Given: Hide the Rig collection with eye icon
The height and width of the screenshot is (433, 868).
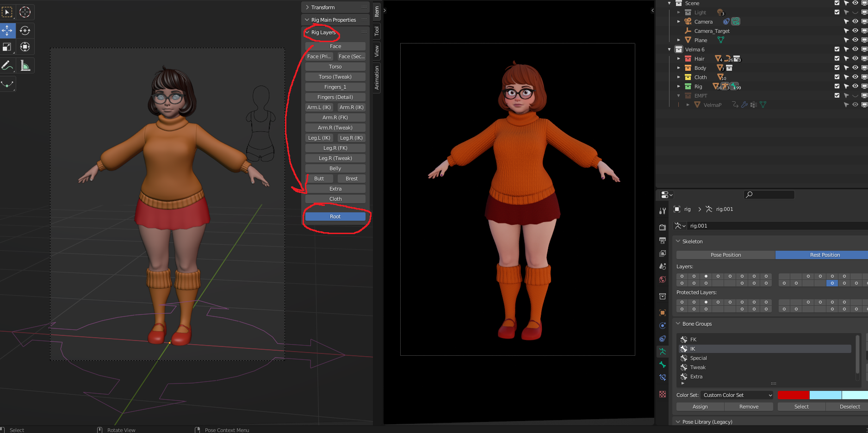Looking at the screenshot, I should click(x=855, y=87).
